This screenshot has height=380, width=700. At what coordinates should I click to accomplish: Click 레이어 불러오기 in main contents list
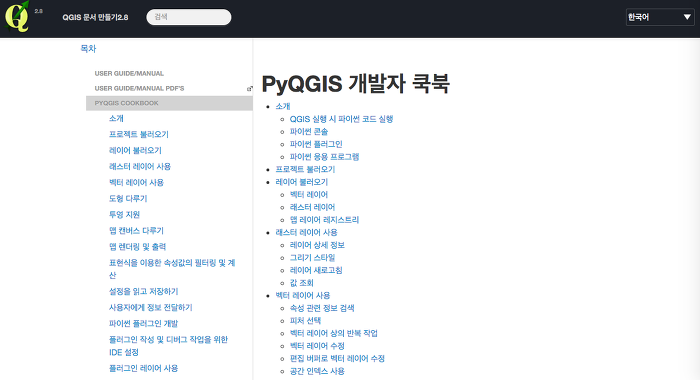302,182
